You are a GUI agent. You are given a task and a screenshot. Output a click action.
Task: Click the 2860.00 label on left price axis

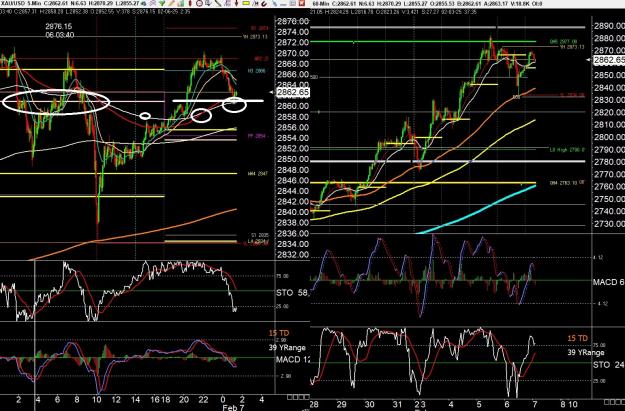click(293, 106)
